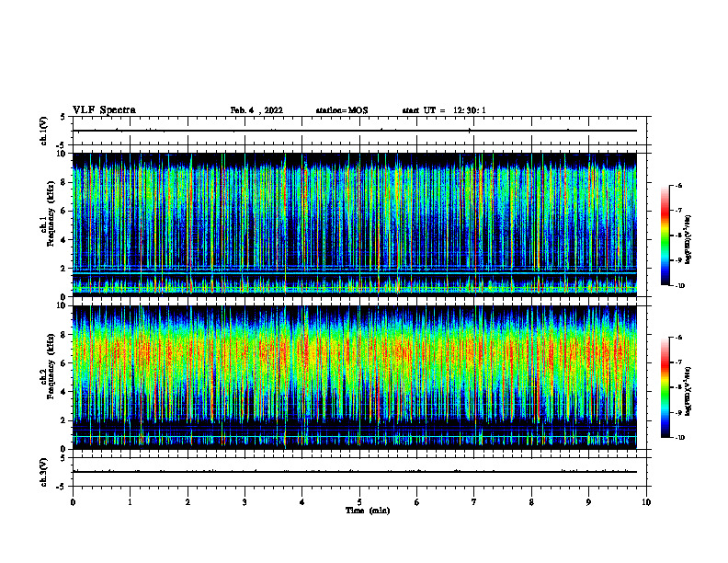Click the "ch.3(V)" axis label
Viewport: 728px width, 563px height.
(x=43, y=472)
